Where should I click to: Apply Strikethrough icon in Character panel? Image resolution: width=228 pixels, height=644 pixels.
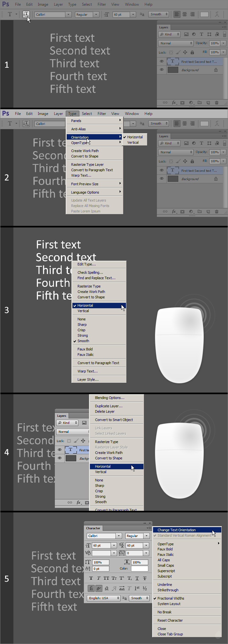145,578
